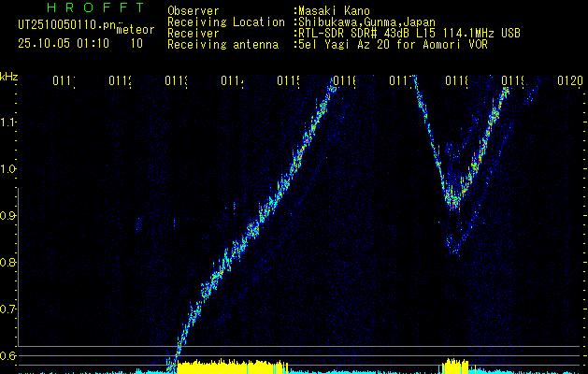This screenshot has width=588, height=374.
Task: Click the 0112 time axis marker
Action: tap(120, 81)
